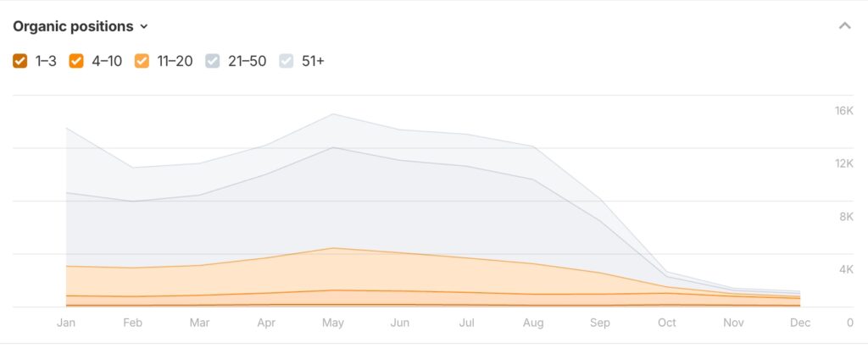Click the Organic positions title text

tap(73, 26)
